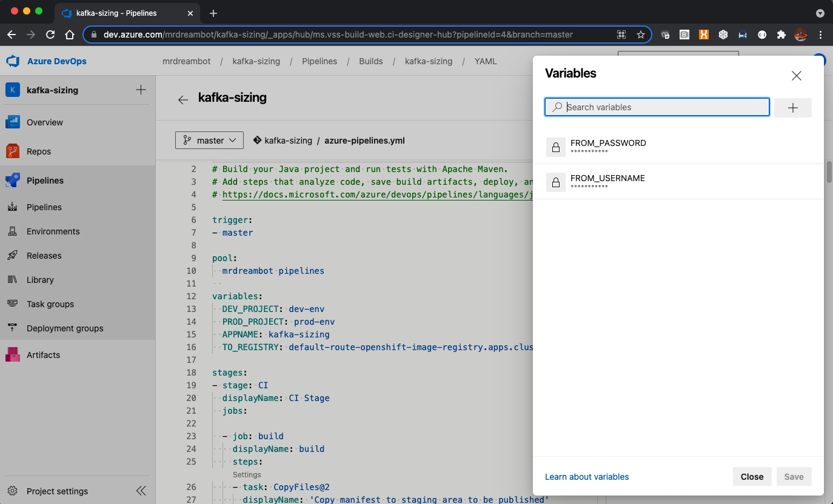Click the QR/grid icon in the address bar
Screen dimensions: 833x504
[x=621, y=35]
